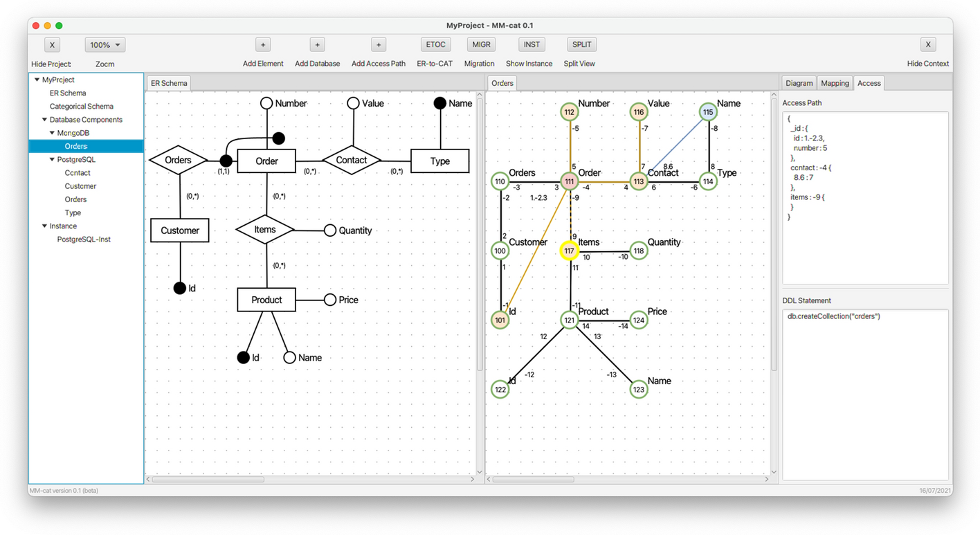Click ER Schema horizontal scrollbar thumb
The image size is (980, 535).
pyautogui.click(x=208, y=479)
